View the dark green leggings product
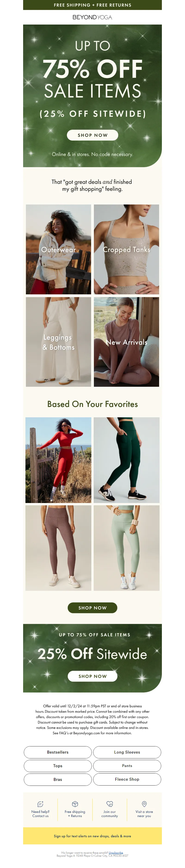The image size is (185, 868). pyautogui.click(x=126, y=460)
